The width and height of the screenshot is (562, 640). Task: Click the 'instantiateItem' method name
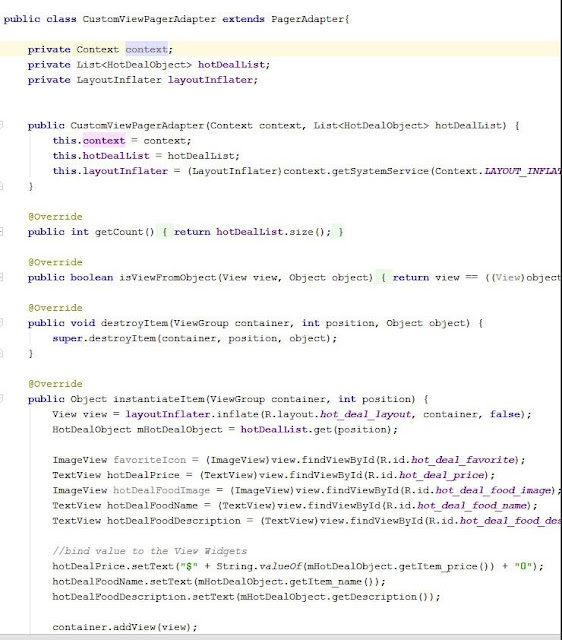(x=159, y=399)
